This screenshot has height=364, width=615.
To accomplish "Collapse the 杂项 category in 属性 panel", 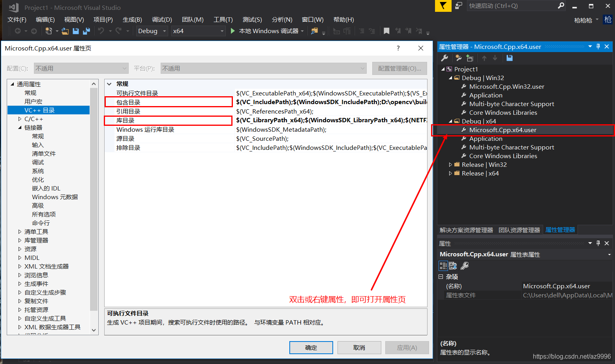I will click(441, 277).
